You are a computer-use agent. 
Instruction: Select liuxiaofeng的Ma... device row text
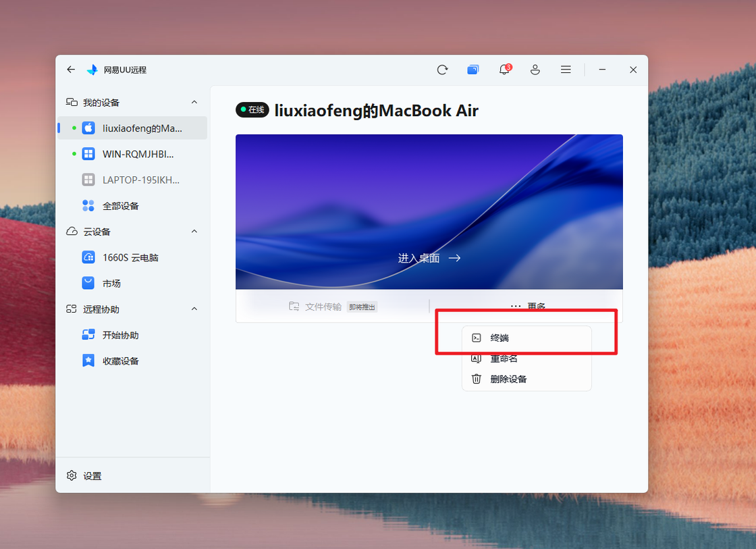[142, 128]
